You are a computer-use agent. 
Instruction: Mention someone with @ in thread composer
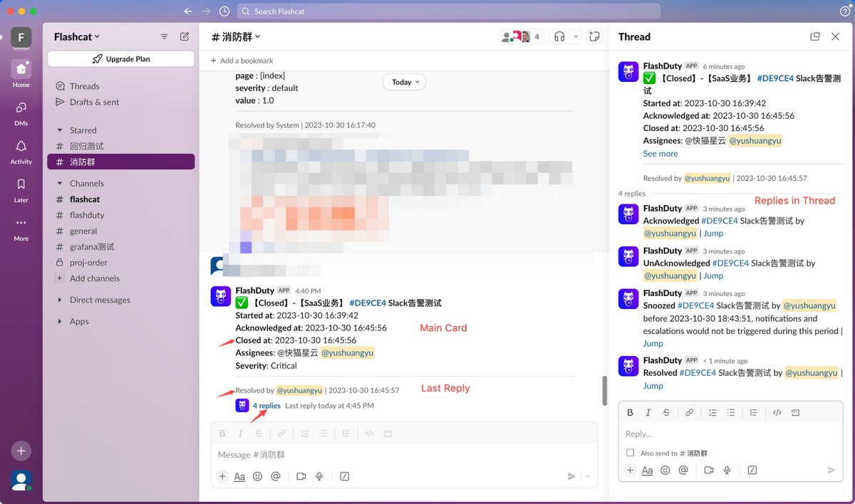[683, 470]
